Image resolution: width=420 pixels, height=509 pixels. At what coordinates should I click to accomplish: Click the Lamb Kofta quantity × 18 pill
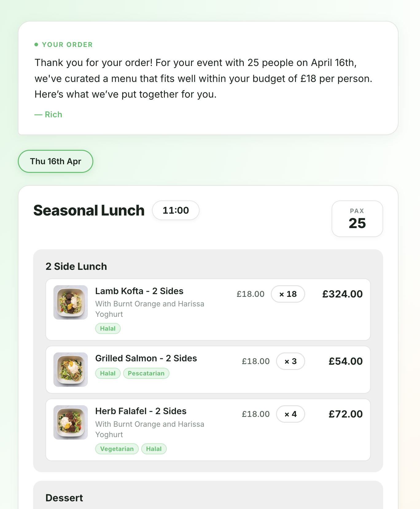[x=288, y=294]
